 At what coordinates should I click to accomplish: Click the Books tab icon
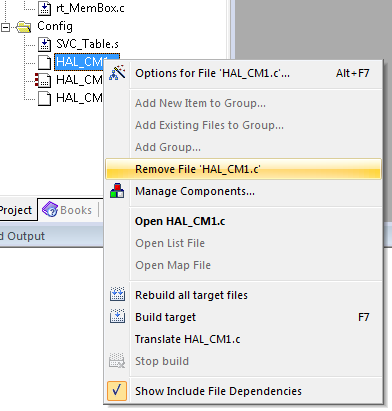coord(50,210)
